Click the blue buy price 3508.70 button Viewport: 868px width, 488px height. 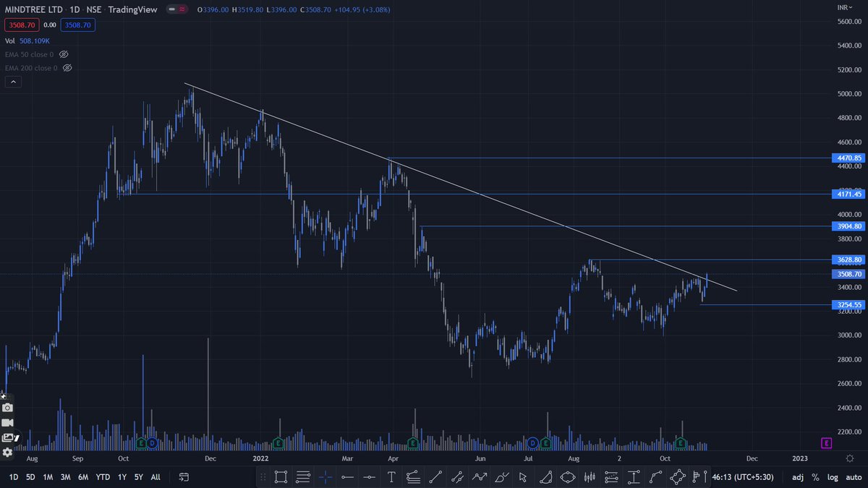pyautogui.click(x=77, y=25)
